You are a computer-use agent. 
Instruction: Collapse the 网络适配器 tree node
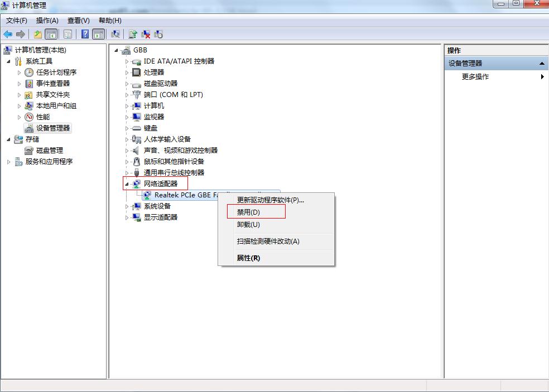tap(127, 184)
